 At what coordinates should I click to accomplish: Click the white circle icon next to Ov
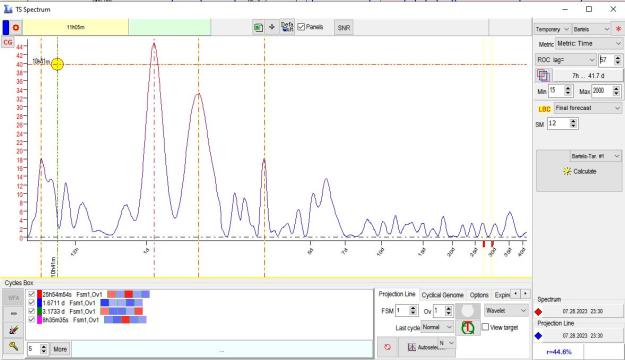pyautogui.click(x=468, y=311)
